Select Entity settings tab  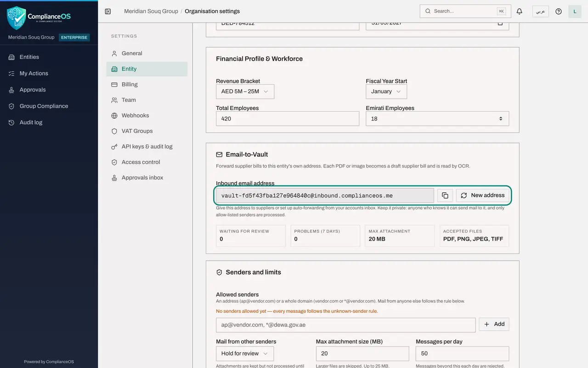point(147,69)
